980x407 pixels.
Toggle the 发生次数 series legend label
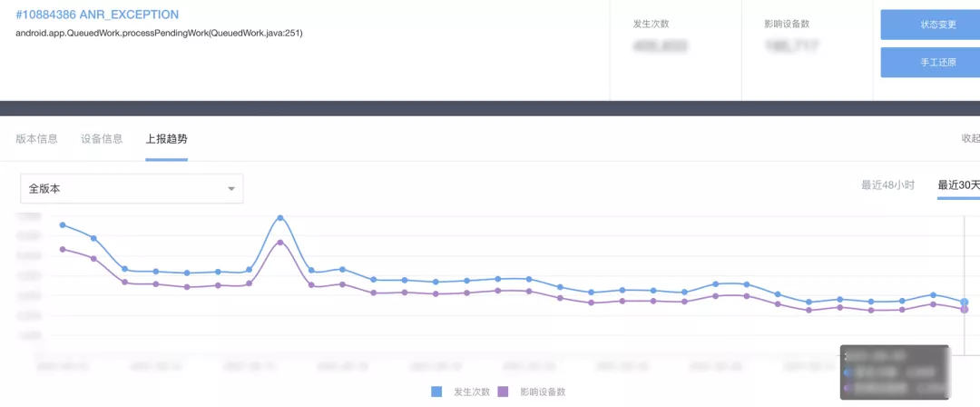click(x=472, y=392)
